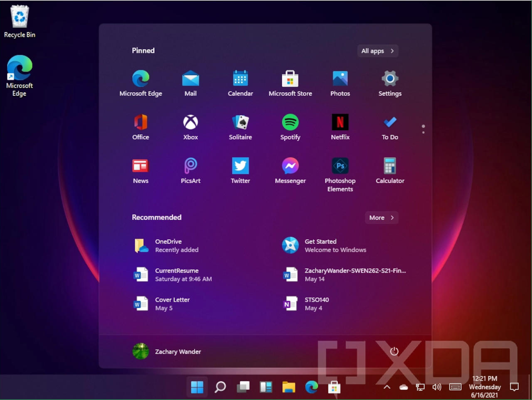
Task: Open Photoshop Elements
Action: 340,175
